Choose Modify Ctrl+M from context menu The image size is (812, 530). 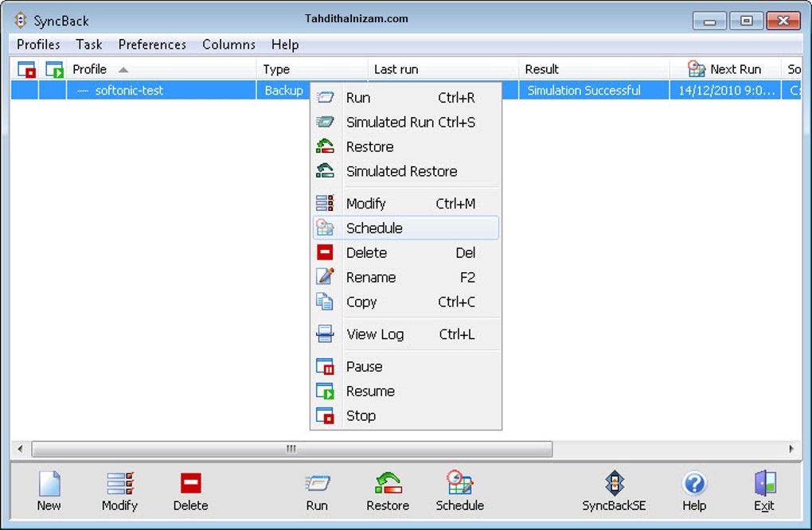pos(406,204)
